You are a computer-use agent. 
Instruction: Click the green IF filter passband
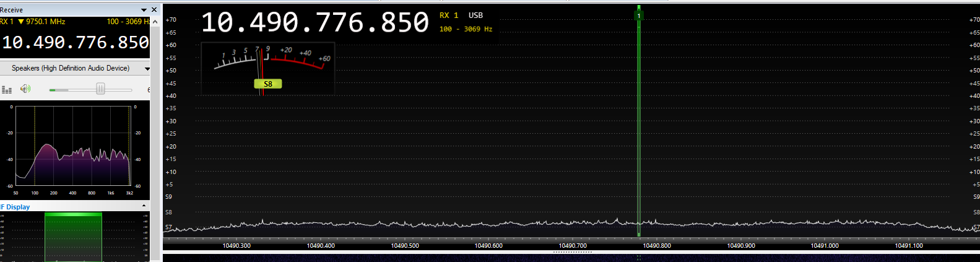click(x=73, y=237)
